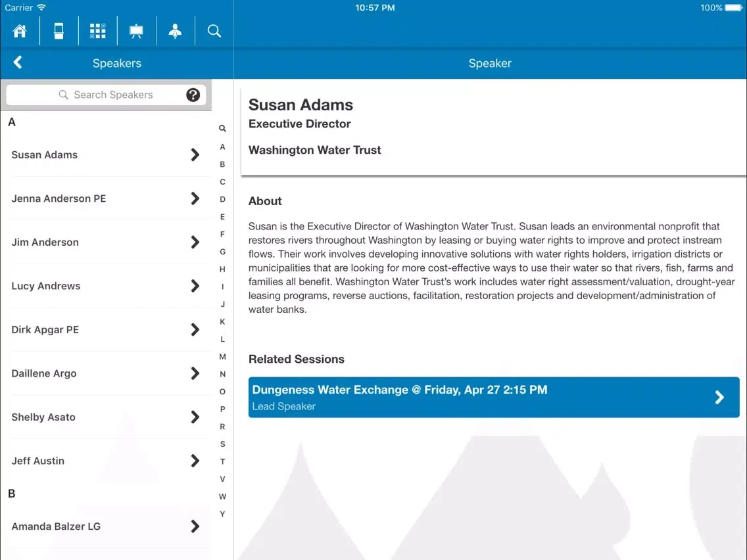The image size is (747, 560).
Task: Jump to letter D in index
Action: coord(222,200)
